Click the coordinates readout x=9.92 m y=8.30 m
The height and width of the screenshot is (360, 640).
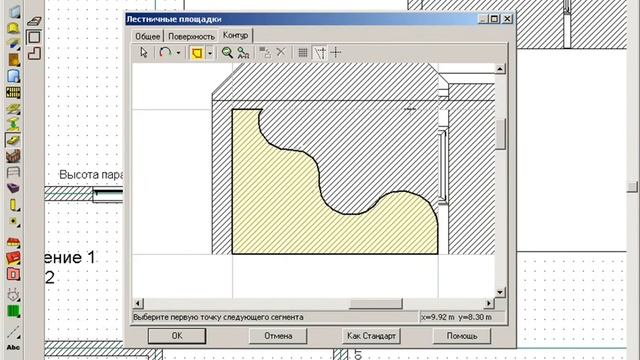pos(456,317)
